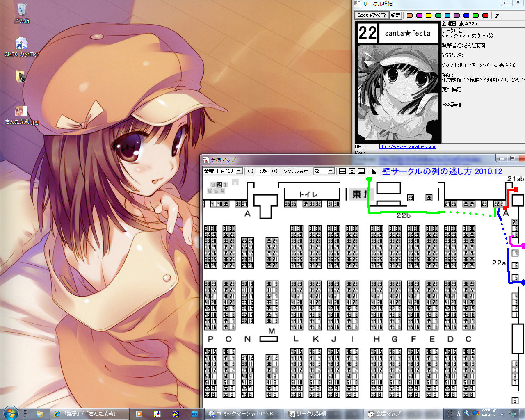Viewport: 525px width, 420px height.
Task: Click block label M on the map
Action: pos(272,331)
